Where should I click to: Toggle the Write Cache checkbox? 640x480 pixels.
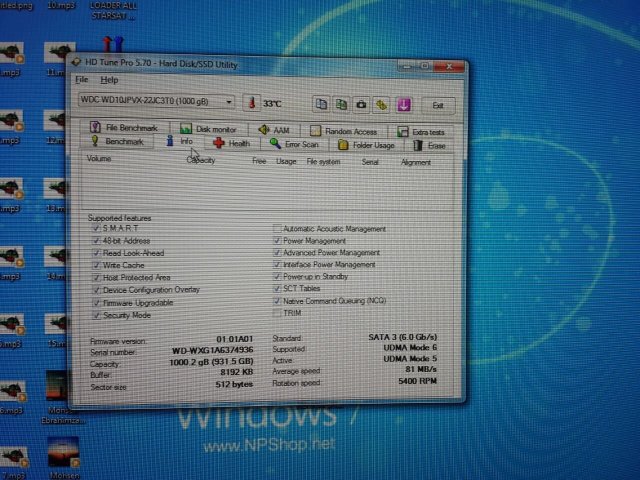(95, 265)
